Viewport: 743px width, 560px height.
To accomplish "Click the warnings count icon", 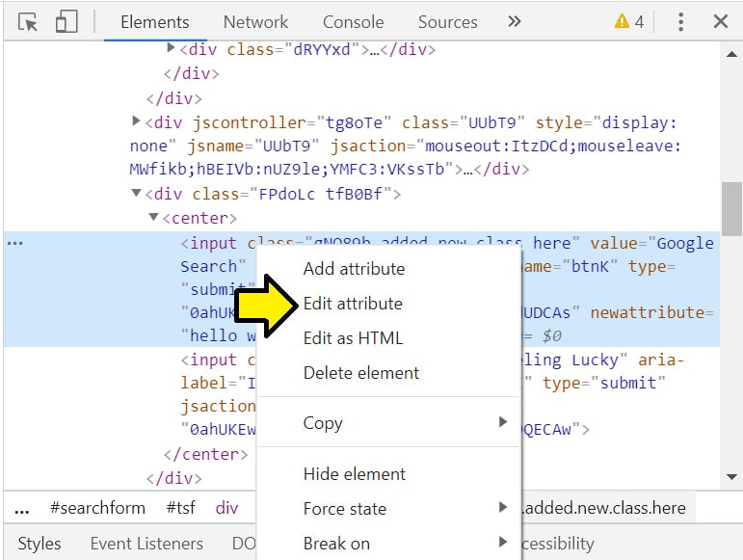I will click(629, 21).
